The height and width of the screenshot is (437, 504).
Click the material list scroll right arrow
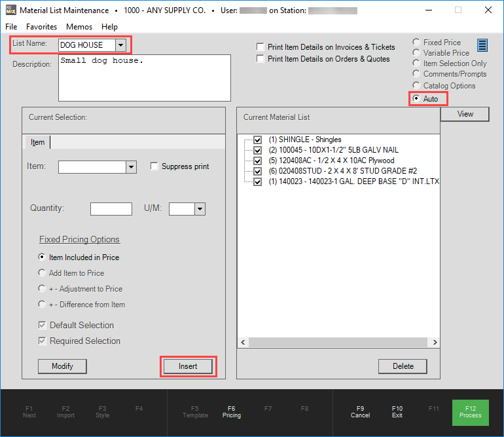click(x=435, y=342)
